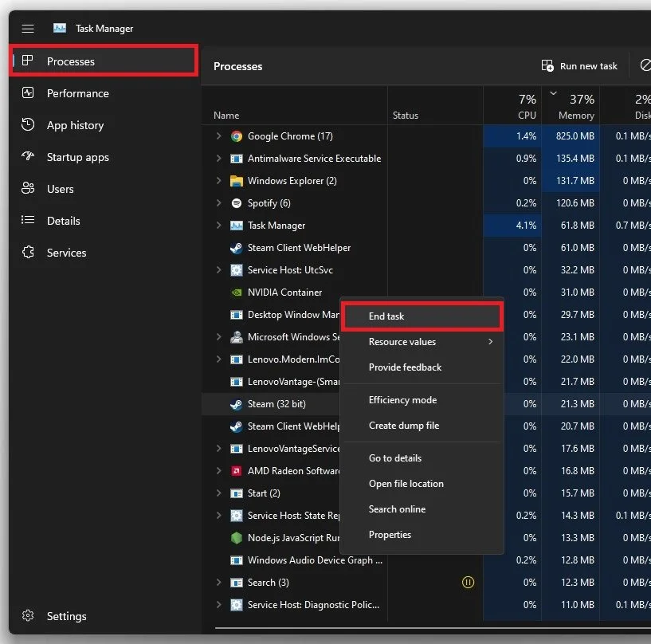Expand Microsoft Windows Search row
Image resolution: width=651 pixels, height=644 pixels.
click(x=219, y=336)
